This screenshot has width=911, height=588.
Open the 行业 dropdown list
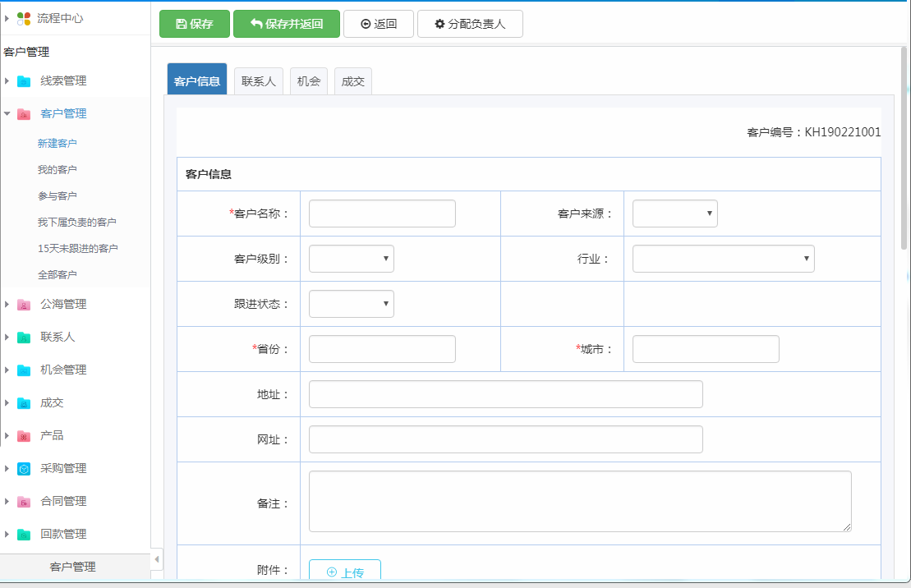coord(723,259)
